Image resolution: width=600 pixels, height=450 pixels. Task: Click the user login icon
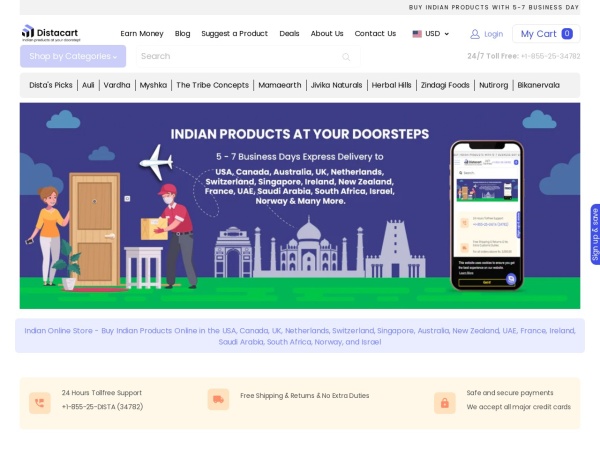pyautogui.click(x=475, y=34)
